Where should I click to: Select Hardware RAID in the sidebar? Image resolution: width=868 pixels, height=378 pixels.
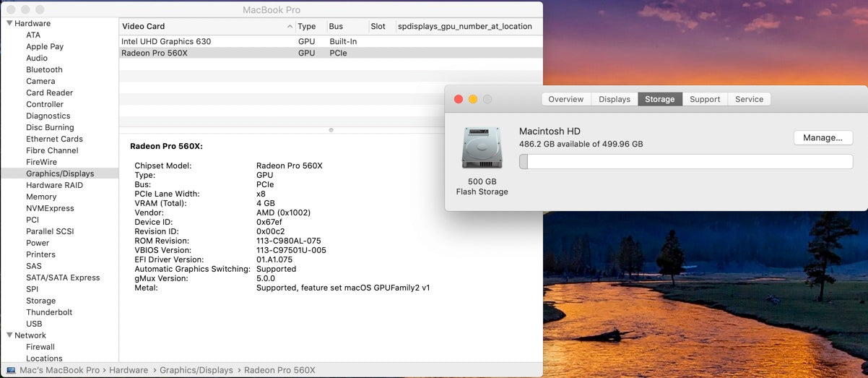[54, 185]
